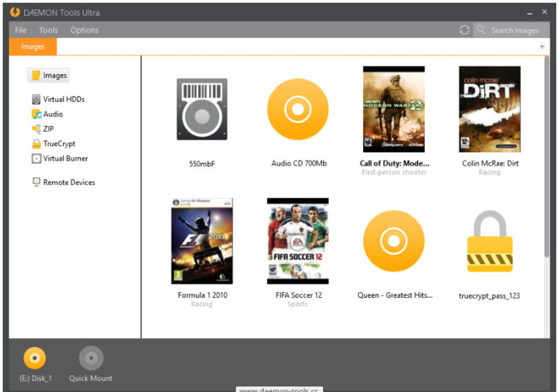Select the TrueCrypt sidebar item
The image size is (559, 392).
(x=58, y=144)
